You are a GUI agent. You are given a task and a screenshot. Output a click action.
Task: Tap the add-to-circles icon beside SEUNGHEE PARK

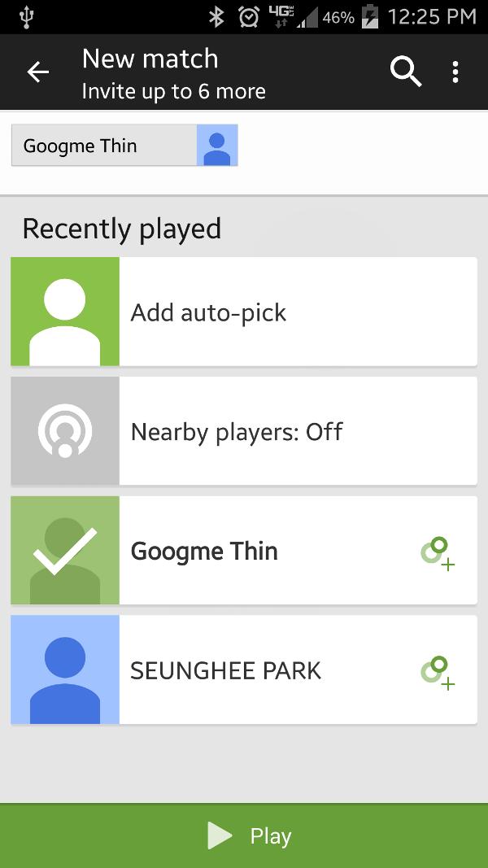point(438,672)
